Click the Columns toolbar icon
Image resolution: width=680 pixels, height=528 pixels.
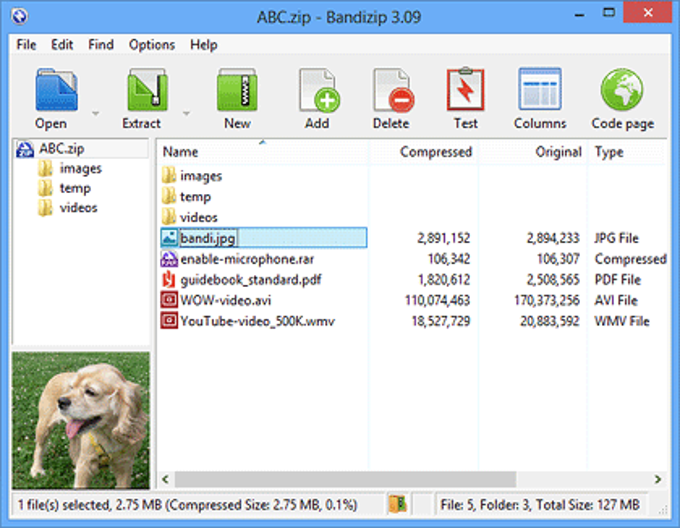[540, 89]
